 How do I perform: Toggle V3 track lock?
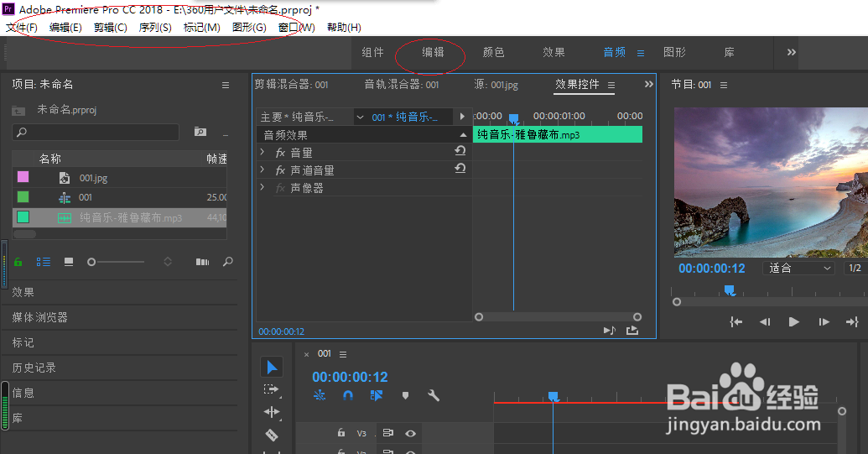[x=341, y=433]
